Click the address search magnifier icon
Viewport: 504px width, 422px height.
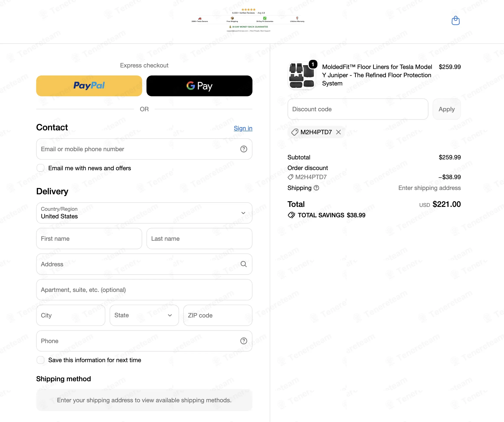(244, 264)
